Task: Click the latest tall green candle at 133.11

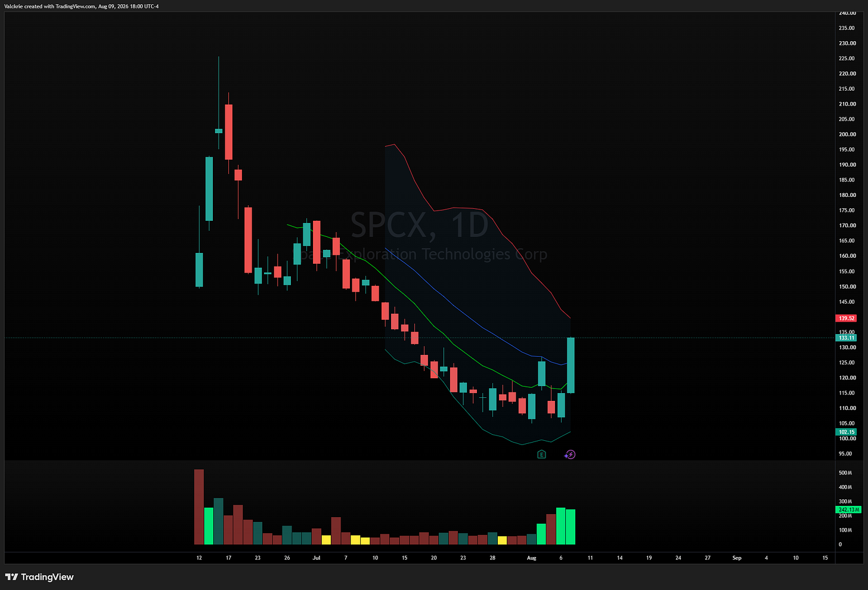Action: (571, 365)
